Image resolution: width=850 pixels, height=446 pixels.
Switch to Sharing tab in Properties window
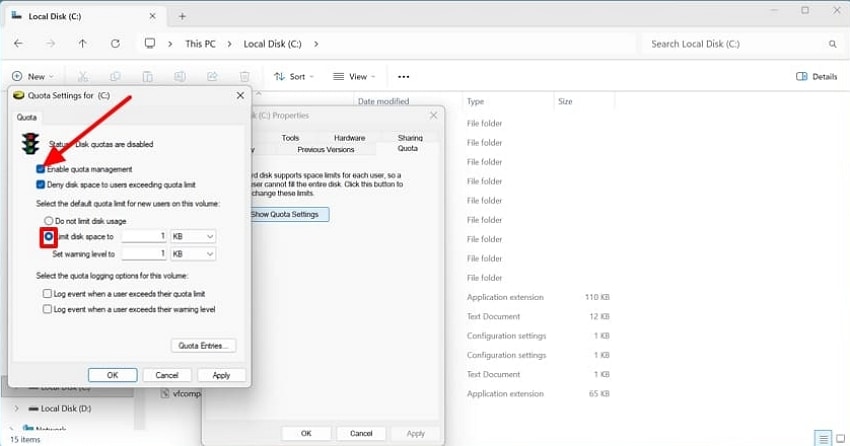point(410,138)
